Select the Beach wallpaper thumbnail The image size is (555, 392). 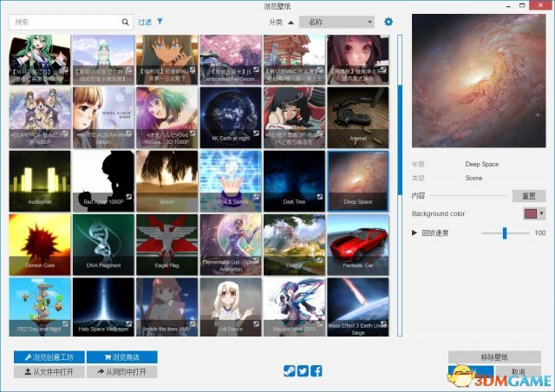point(166,181)
